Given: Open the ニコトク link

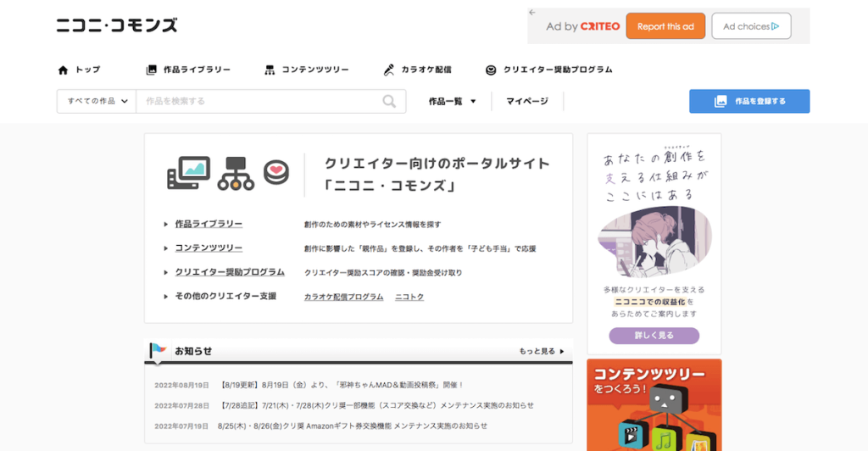Looking at the screenshot, I should click(409, 298).
